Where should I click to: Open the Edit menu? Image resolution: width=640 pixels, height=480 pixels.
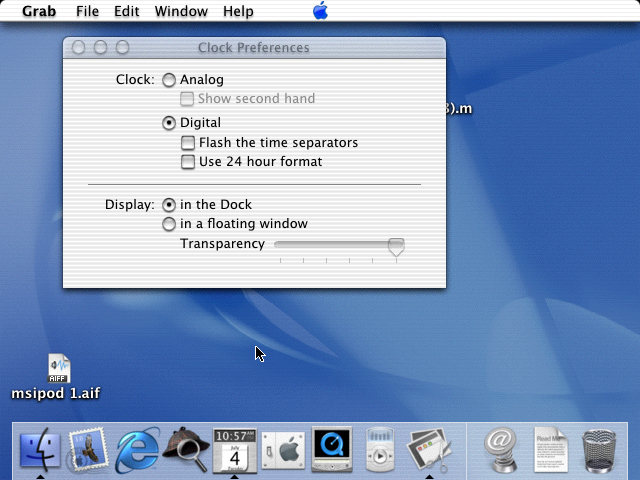tap(127, 11)
